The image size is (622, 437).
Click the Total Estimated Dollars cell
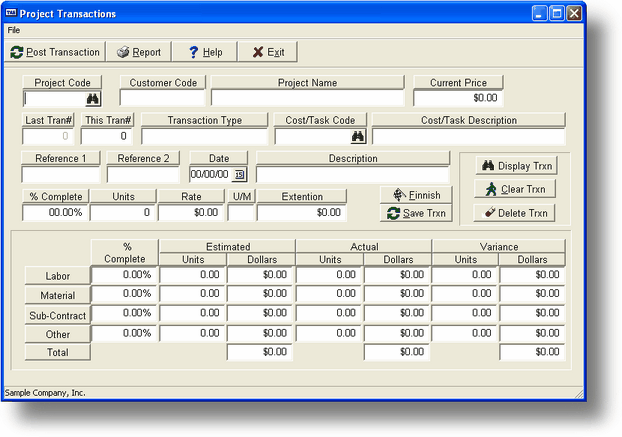(260, 352)
